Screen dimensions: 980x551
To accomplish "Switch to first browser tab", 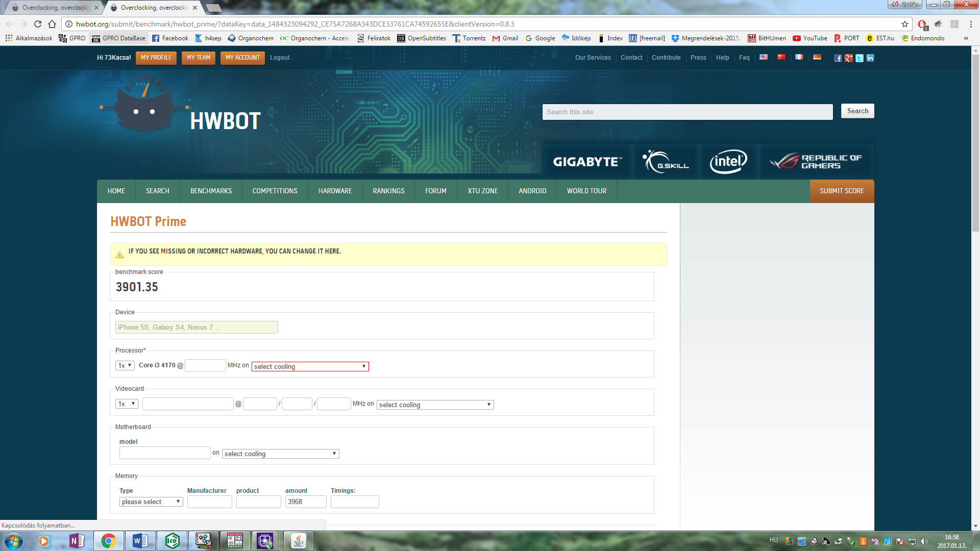I will click(x=55, y=8).
